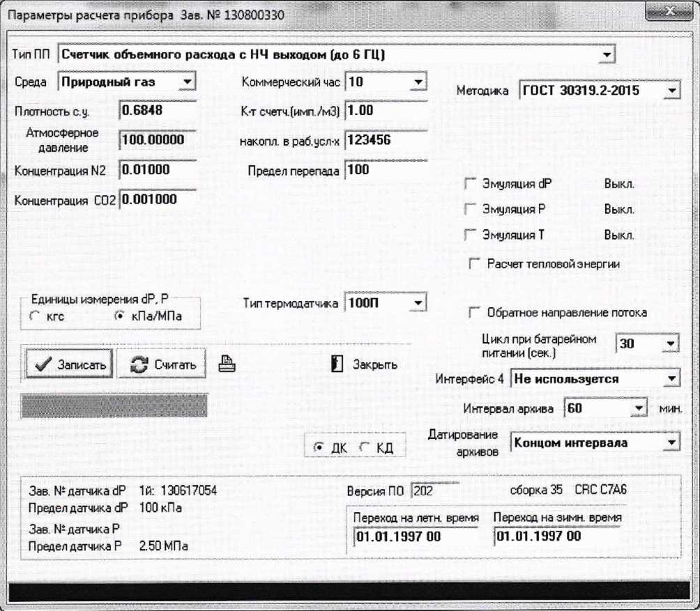Click the Записать button
The width and height of the screenshot is (700, 611).
(69, 364)
